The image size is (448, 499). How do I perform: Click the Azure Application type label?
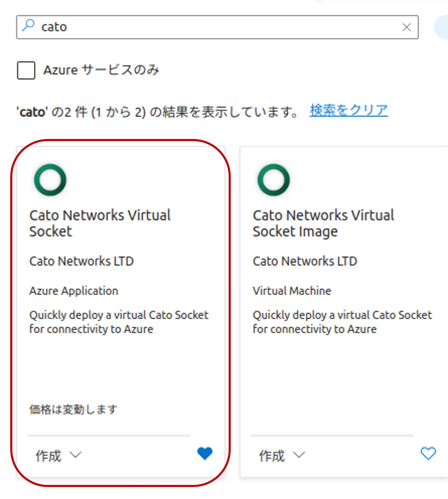click(x=74, y=291)
